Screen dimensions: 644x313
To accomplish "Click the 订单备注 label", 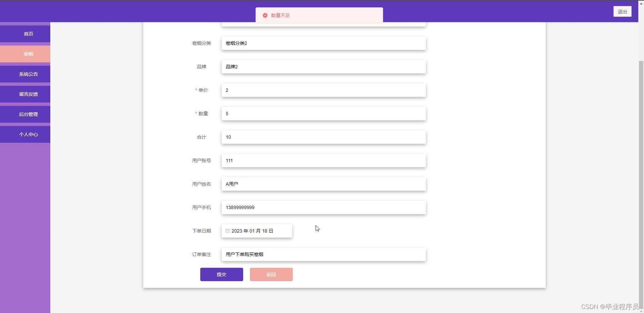I will point(202,254).
